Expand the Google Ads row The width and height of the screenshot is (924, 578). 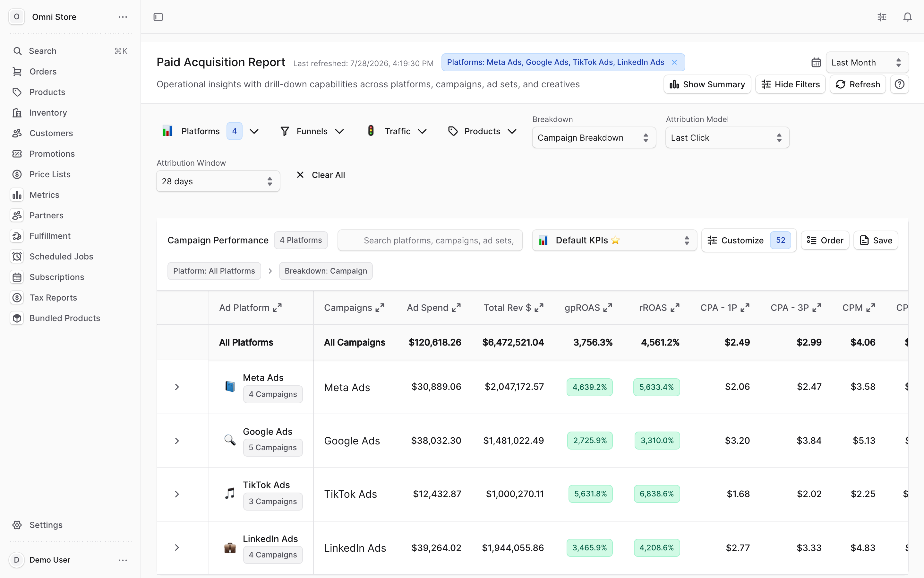click(x=177, y=441)
